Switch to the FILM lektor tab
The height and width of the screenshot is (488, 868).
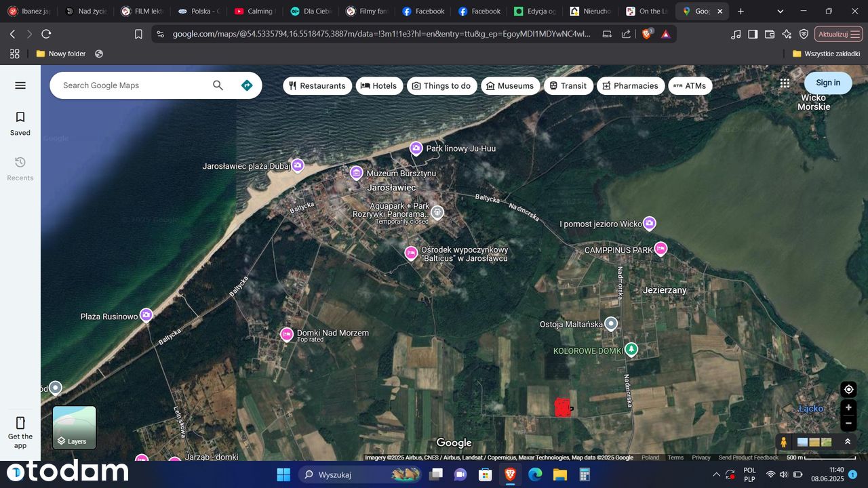(x=143, y=12)
